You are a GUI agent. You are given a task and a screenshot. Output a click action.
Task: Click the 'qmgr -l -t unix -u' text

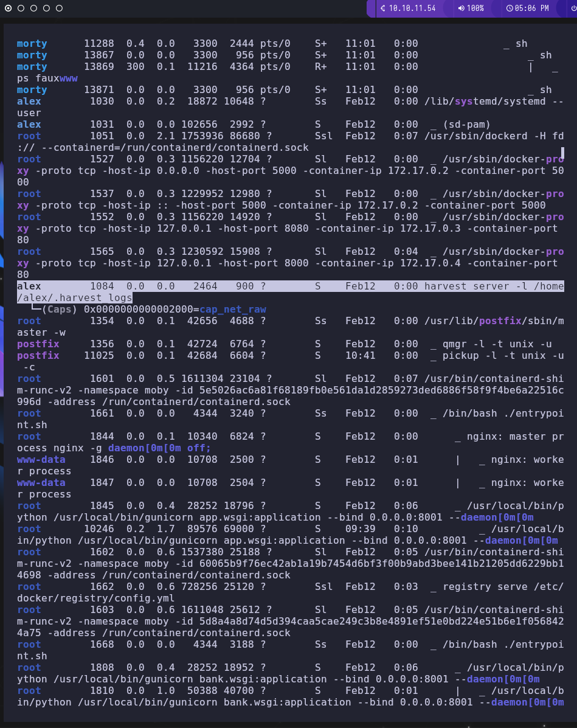click(497, 344)
